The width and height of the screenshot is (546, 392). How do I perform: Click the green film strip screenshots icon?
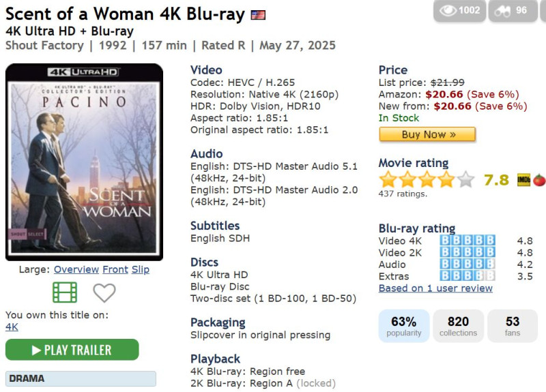(x=65, y=292)
